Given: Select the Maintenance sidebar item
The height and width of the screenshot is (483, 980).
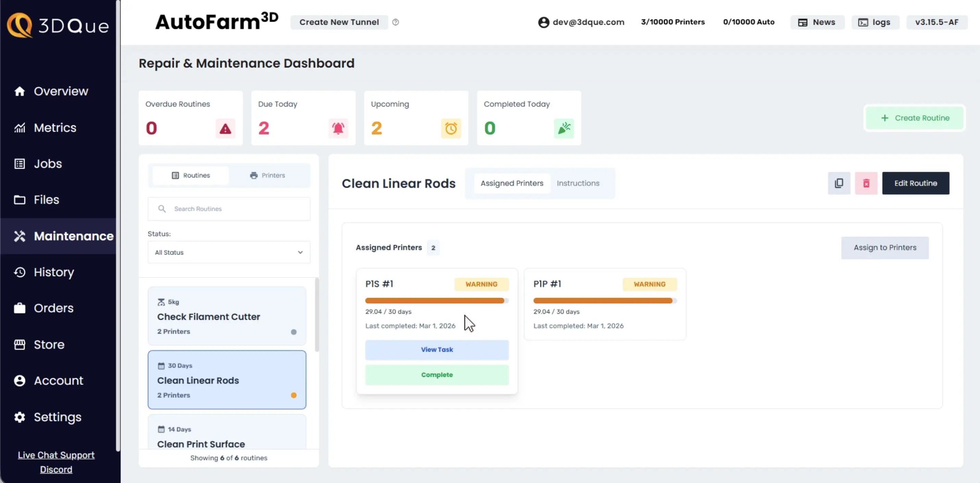Looking at the screenshot, I should click(58, 236).
